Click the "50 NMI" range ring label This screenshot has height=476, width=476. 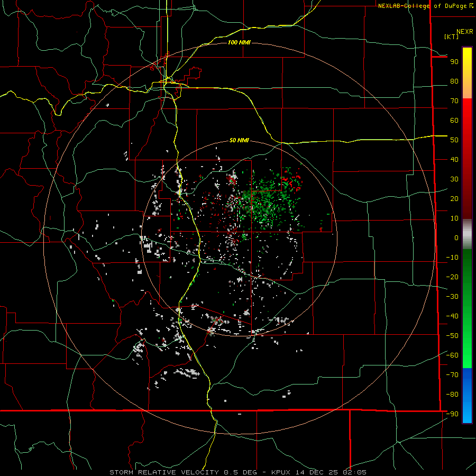pos(239,140)
